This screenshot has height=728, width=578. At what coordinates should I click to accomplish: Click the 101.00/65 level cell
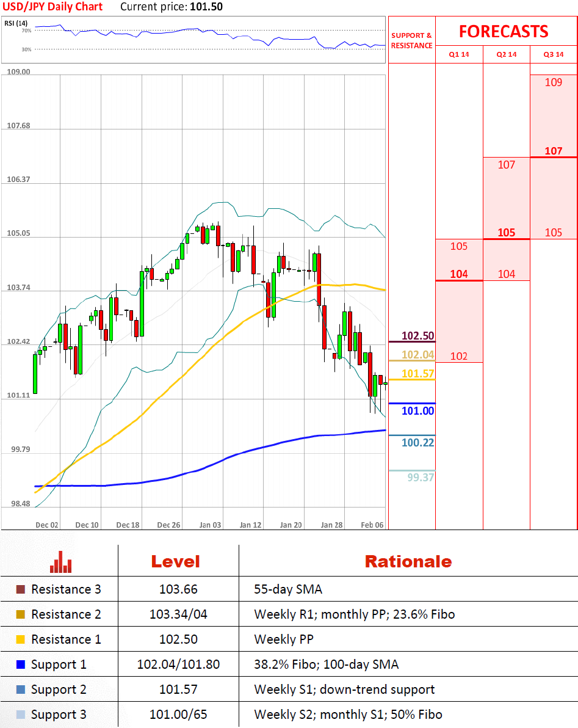tap(179, 715)
